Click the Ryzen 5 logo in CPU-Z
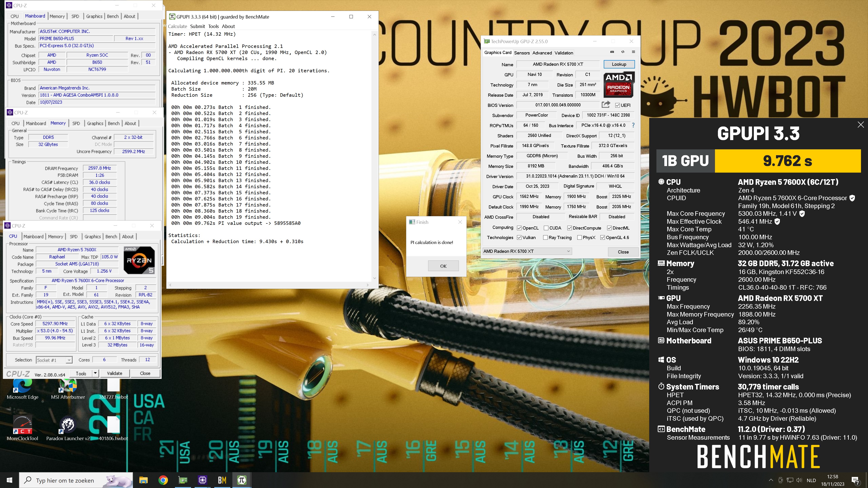 point(139,260)
